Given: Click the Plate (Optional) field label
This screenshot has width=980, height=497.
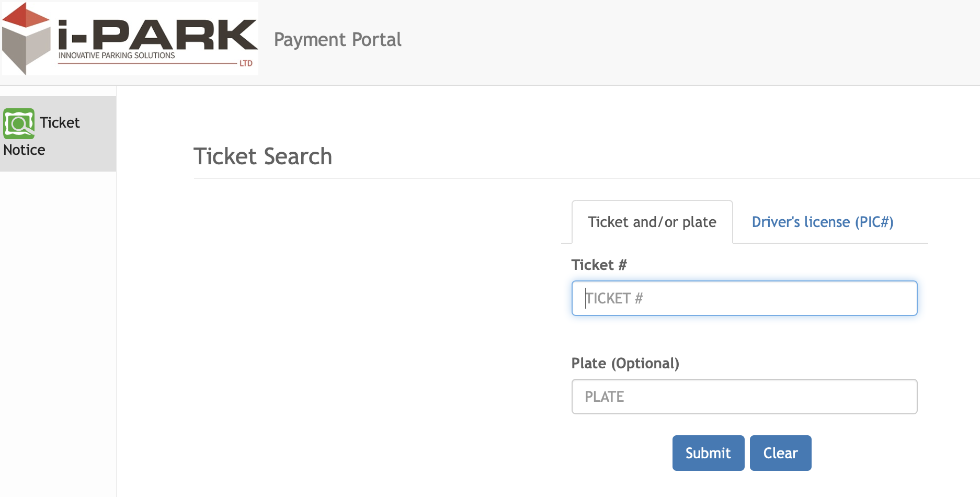Looking at the screenshot, I should tap(625, 363).
